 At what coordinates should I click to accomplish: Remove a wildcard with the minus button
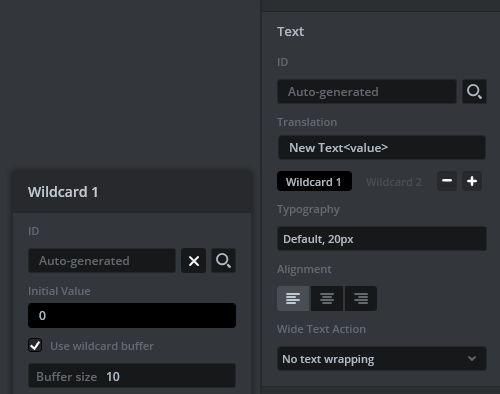coord(447,181)
